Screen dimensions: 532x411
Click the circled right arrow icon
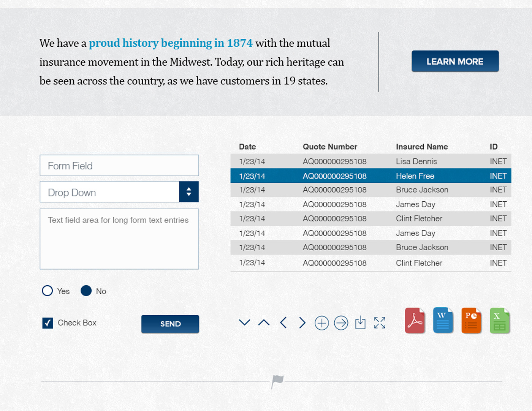pos(341,323)
